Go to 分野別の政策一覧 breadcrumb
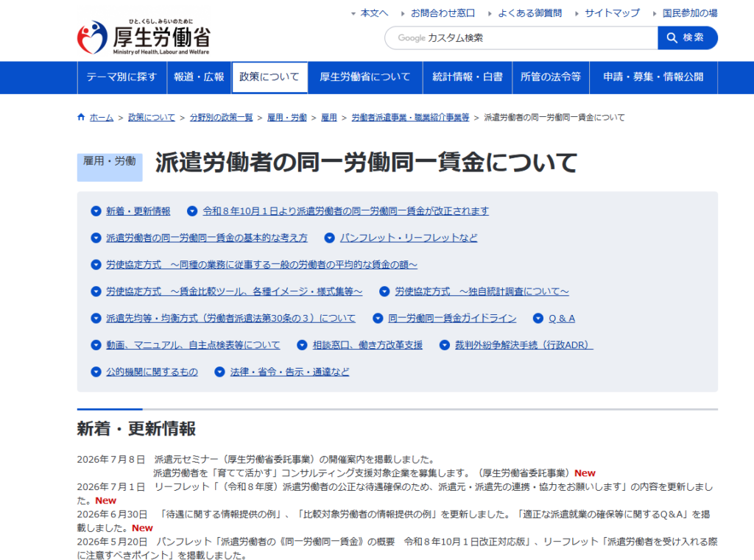The height and width of the screenshot is (560, 754). 221,117
